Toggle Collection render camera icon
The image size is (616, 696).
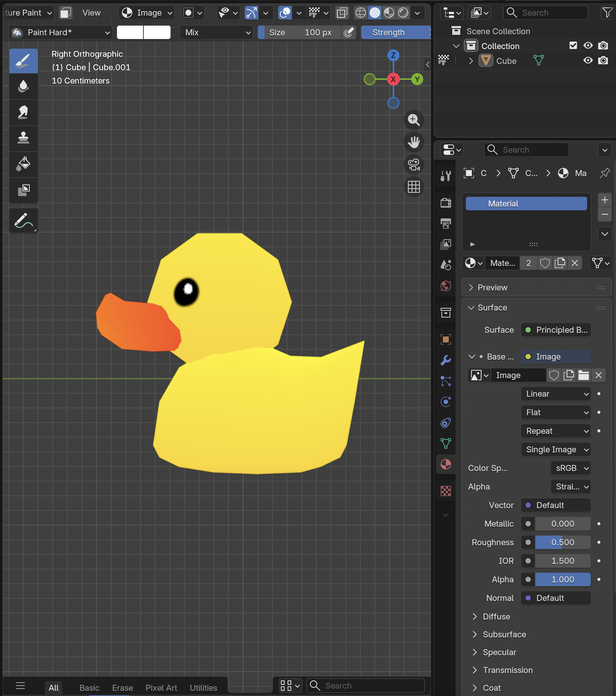tap(603, 46)
